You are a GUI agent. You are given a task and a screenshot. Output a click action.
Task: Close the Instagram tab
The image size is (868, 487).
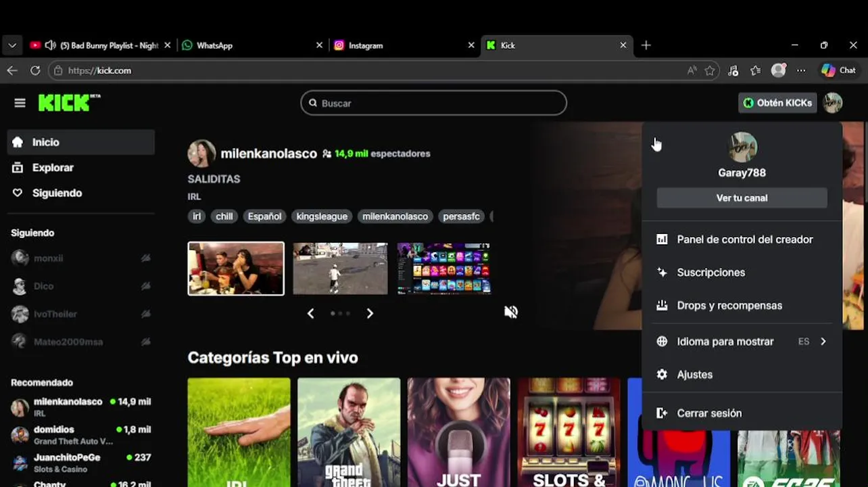tap(471, 45)
